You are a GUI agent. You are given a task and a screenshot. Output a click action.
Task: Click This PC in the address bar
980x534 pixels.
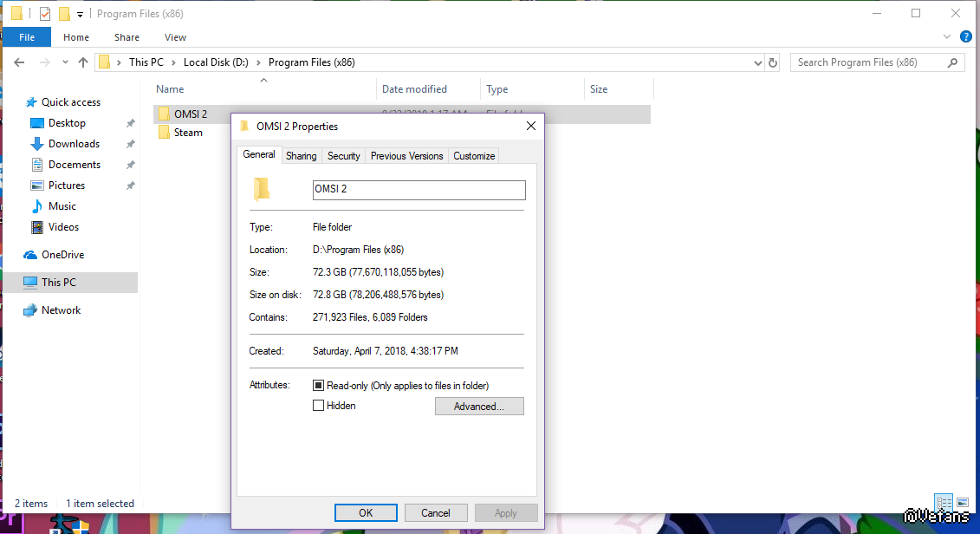click(146, 62)
